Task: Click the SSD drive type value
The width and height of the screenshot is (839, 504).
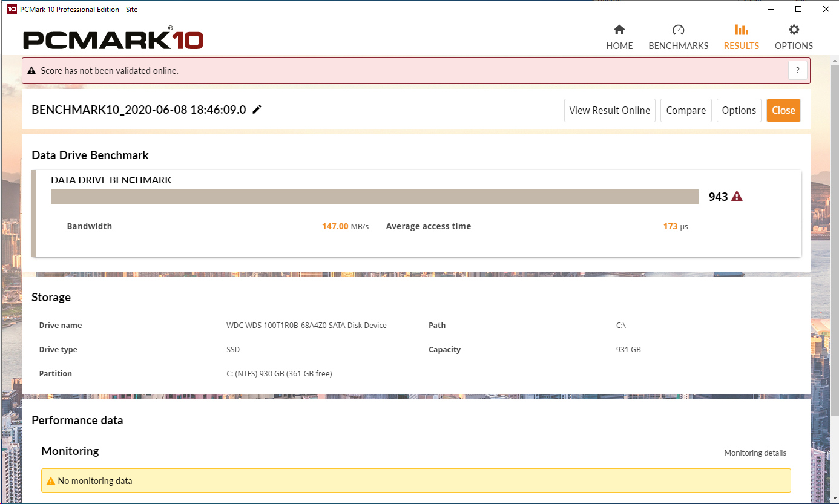Action: 233,349
